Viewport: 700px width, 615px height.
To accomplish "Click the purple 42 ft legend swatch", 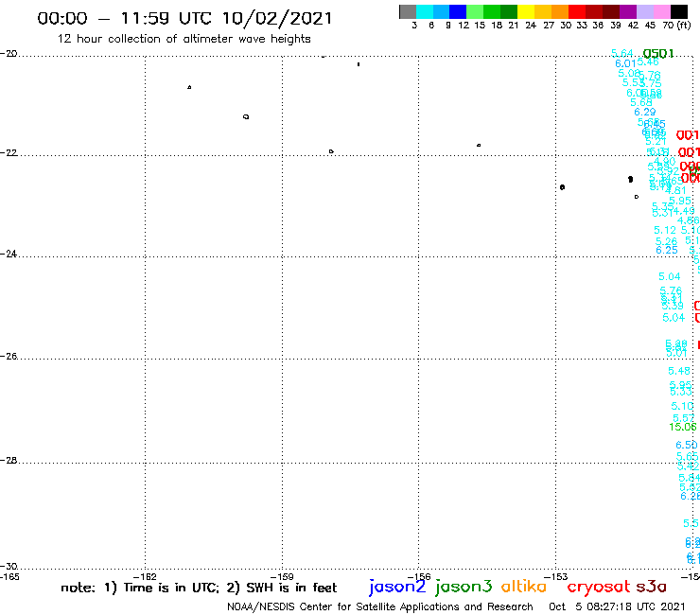I will (x=628, y=11).
